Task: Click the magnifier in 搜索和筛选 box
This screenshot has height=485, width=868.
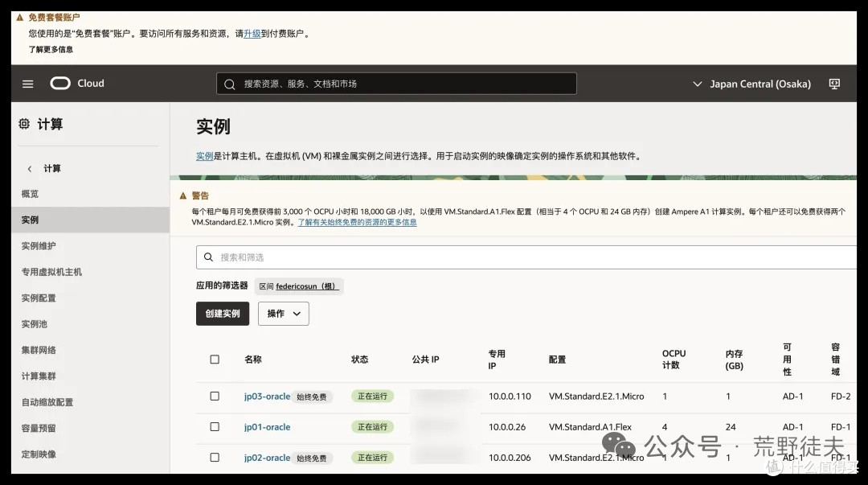Action: 209,257
